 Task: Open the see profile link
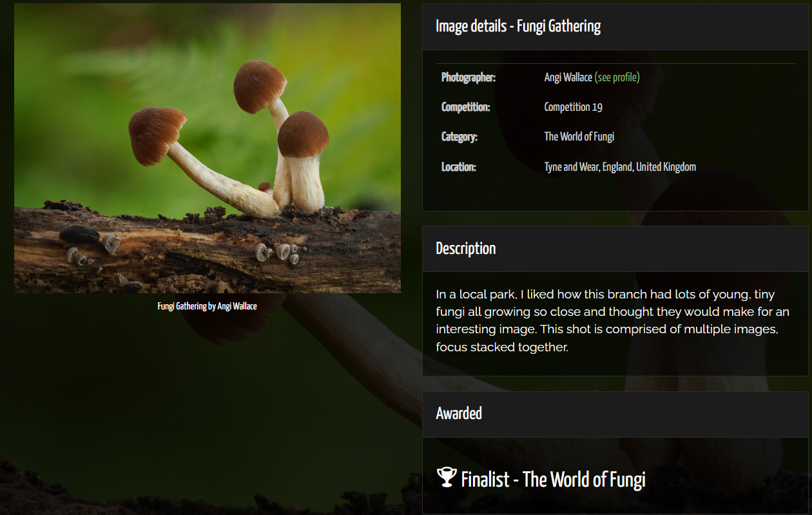click(617, 77)
